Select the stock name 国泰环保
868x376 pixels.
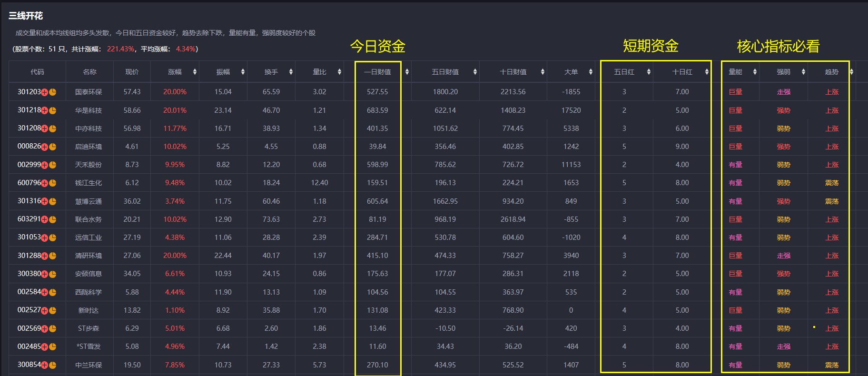[x=89, y=92]
